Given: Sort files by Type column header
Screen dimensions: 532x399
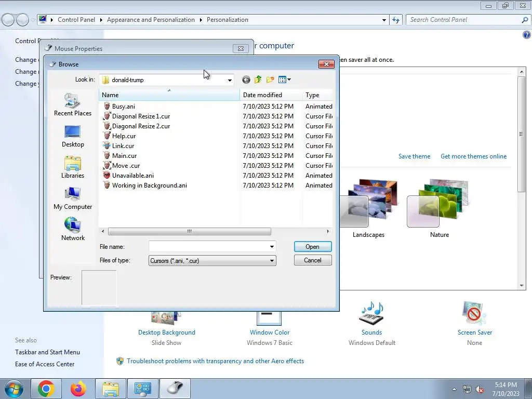Looking at the screenshot, I should (317, 95).
